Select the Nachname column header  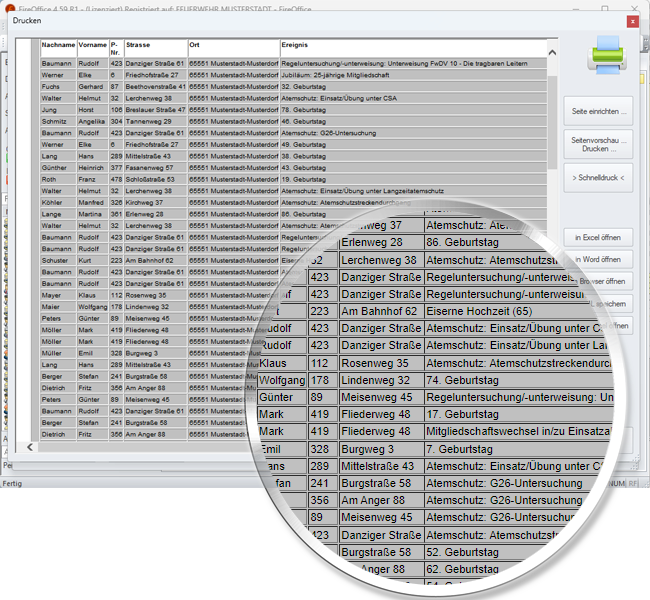57,45
